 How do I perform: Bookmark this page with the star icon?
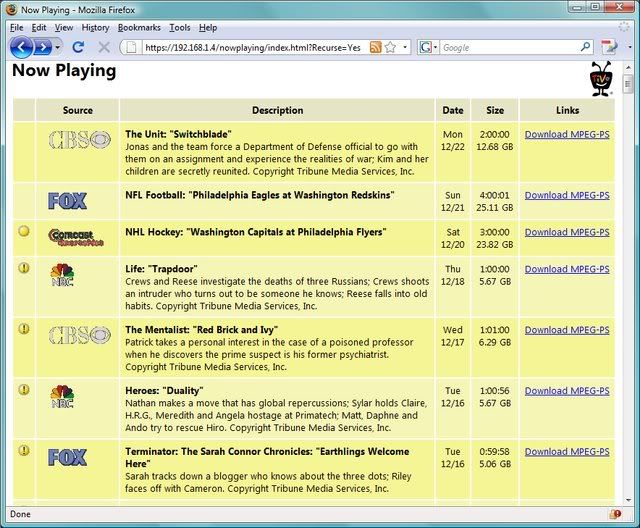coord(391,47)
